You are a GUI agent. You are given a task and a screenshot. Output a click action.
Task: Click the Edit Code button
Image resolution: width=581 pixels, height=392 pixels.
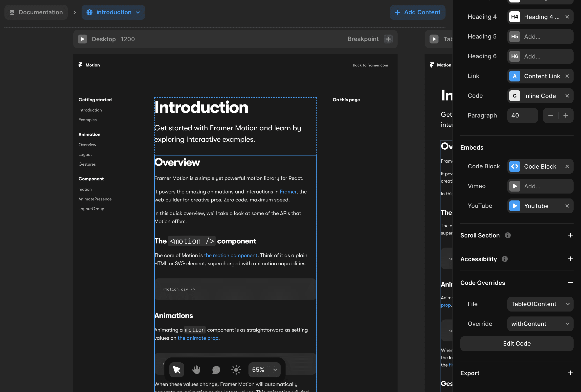[517, 343]
